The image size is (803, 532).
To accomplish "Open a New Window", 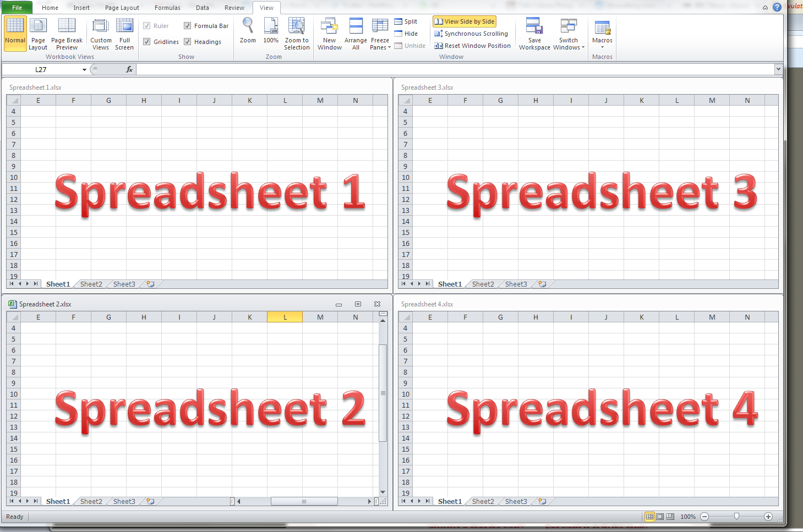I will 329,34.
